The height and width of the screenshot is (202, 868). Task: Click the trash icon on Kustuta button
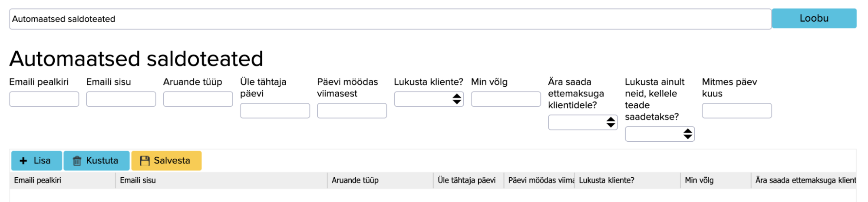pyautogui.click(x=77, y=161)
